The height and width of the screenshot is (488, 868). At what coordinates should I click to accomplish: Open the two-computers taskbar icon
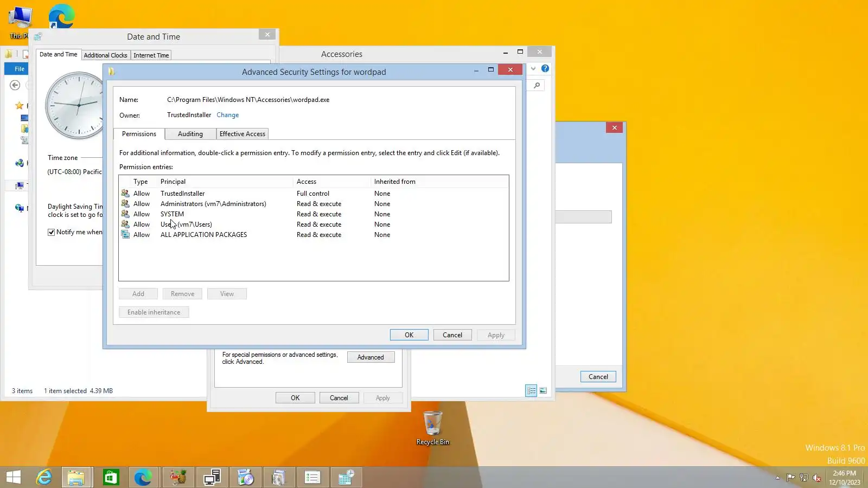(x=212, y=477)
